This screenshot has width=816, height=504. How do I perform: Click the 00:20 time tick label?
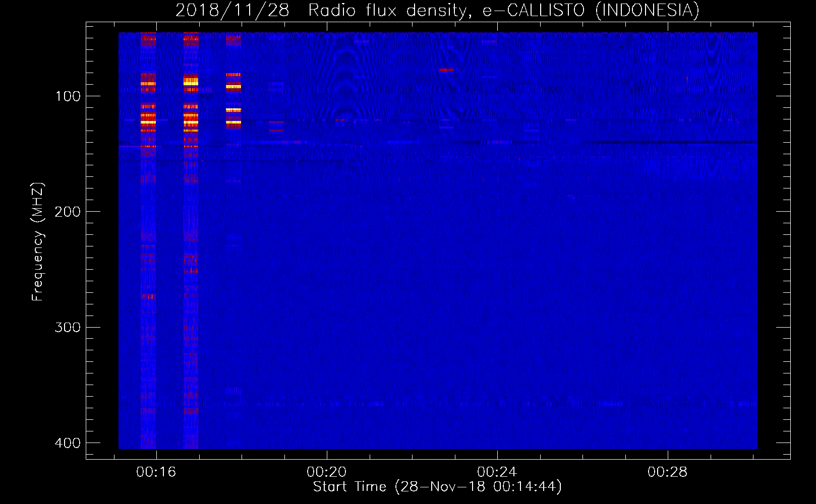coord(327,472)
